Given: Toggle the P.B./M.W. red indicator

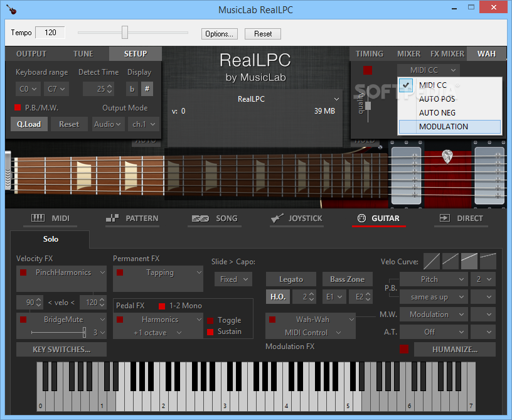Looking at the screenshot, I should pyautogui.click(x=18, y=107).
